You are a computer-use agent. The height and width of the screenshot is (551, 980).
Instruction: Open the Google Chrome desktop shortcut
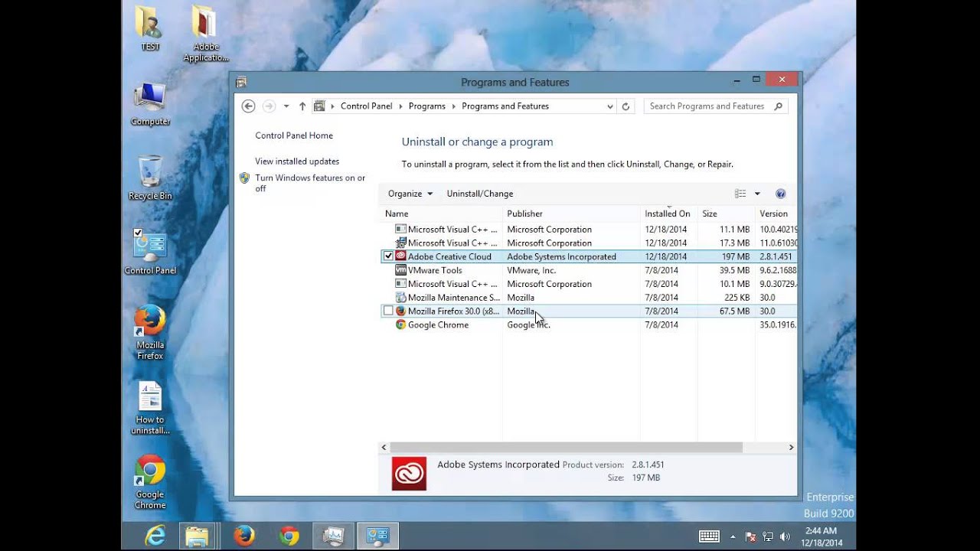click(x=150, y=482)
